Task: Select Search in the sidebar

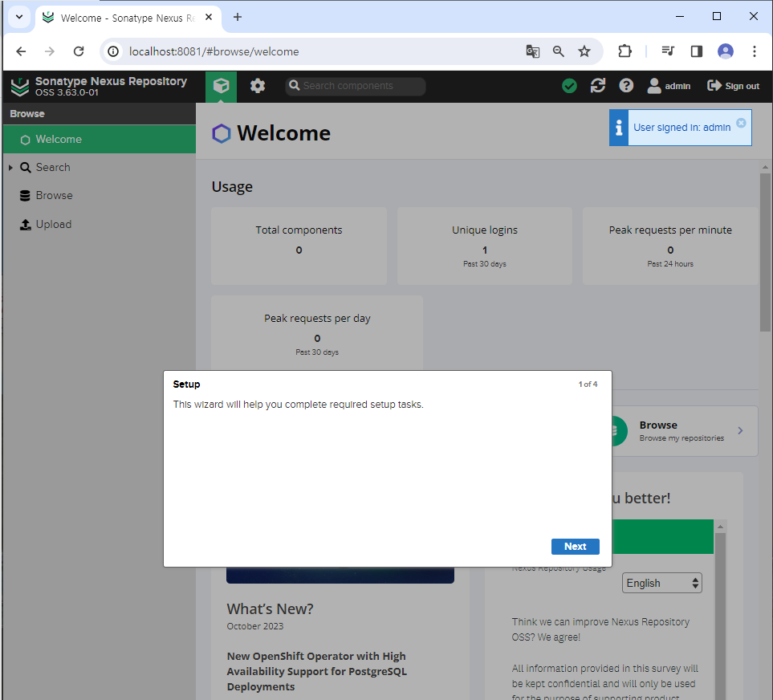Action: pyautogui.click(x=53, y=168)
